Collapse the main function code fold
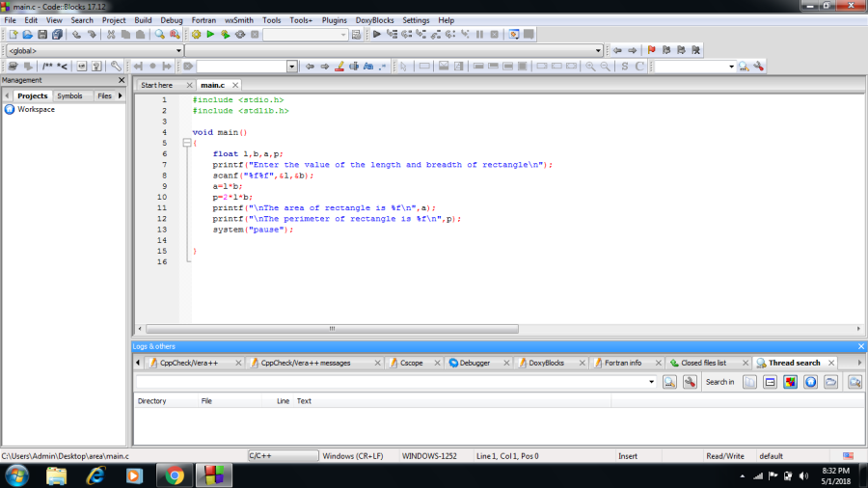The image size is (868, 488). (187, 143)
